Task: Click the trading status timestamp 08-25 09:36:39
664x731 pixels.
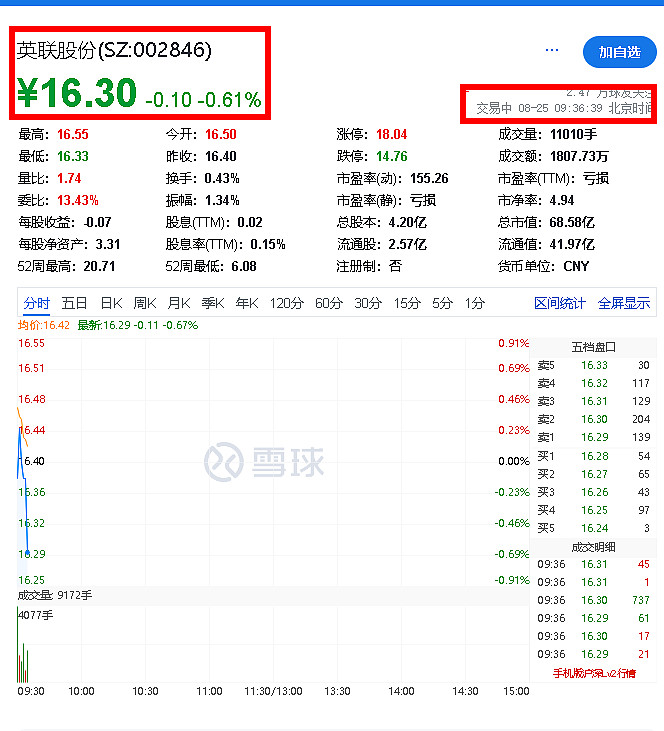Action: coord(560,108)
